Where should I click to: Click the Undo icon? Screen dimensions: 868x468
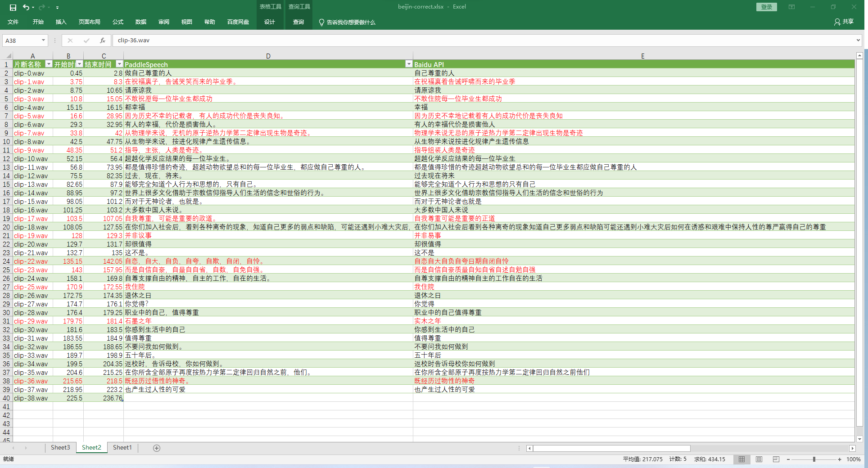coord(26,7)
